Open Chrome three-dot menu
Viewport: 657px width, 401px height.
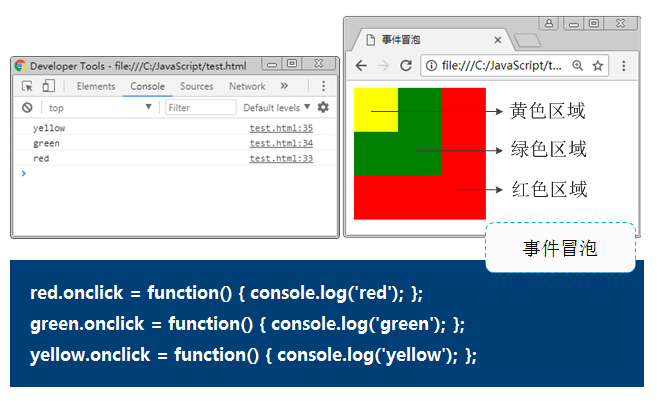coord(624,66)
